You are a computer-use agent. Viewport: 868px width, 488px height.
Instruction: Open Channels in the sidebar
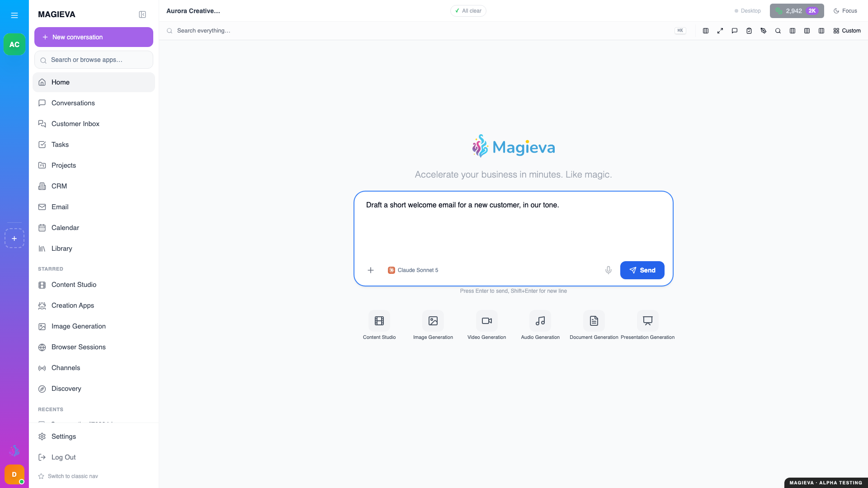pyautogui.click(x=94, y=368)
